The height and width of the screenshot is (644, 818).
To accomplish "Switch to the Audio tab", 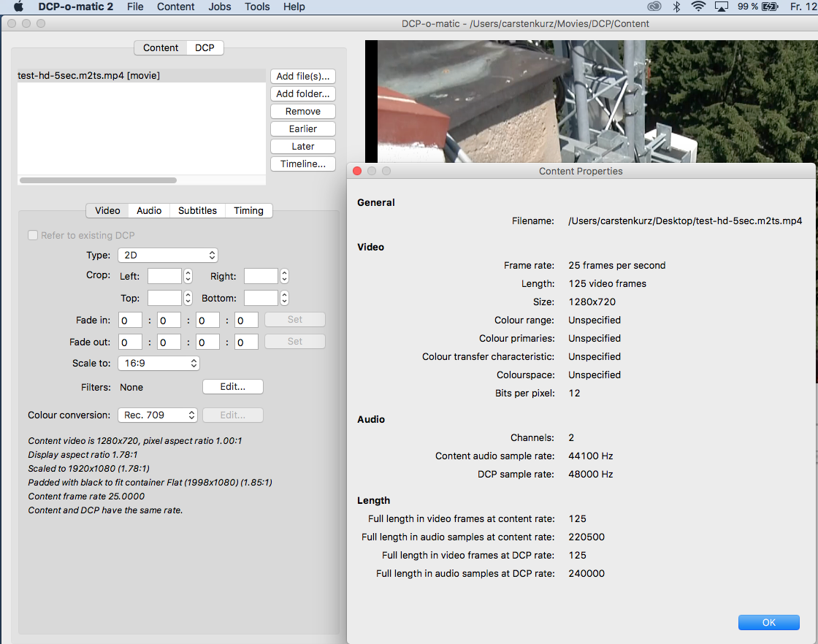I will [x=149, y=210].
